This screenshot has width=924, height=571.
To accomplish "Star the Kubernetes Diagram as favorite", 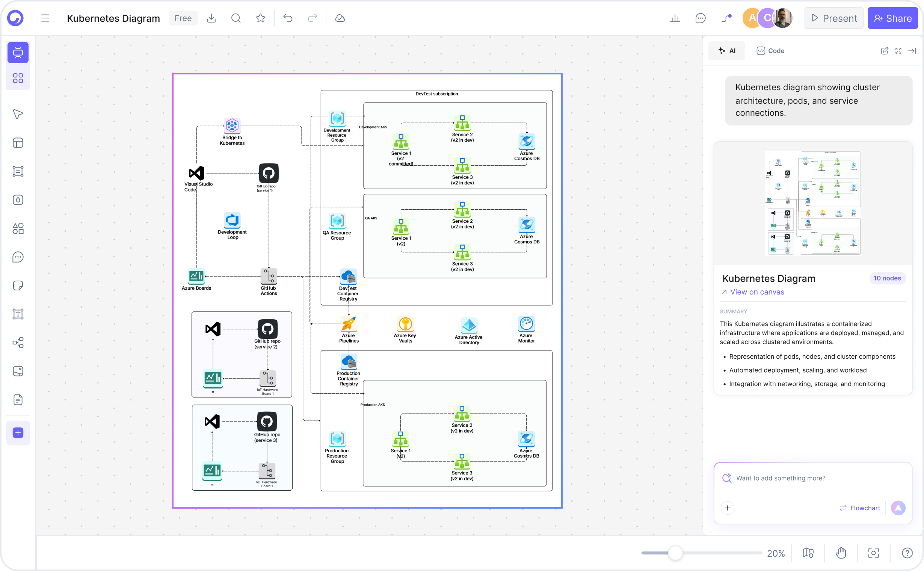I will coord(261,18).
